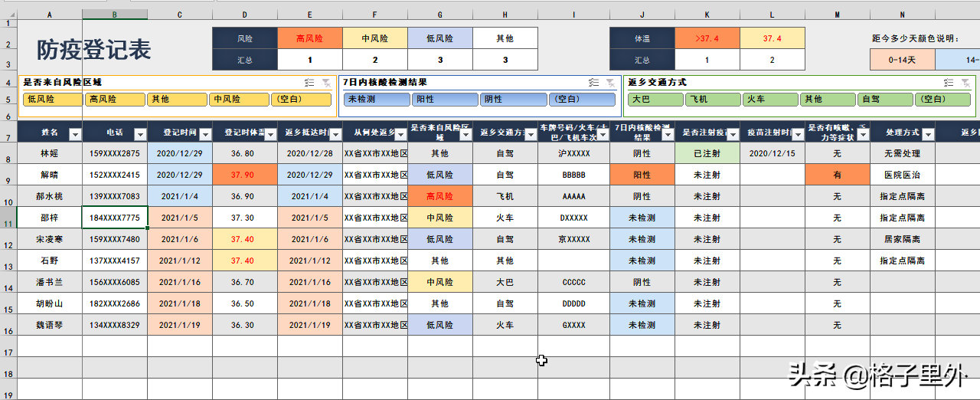Select column A header
980x400 pixels.
tap(50, 15)
